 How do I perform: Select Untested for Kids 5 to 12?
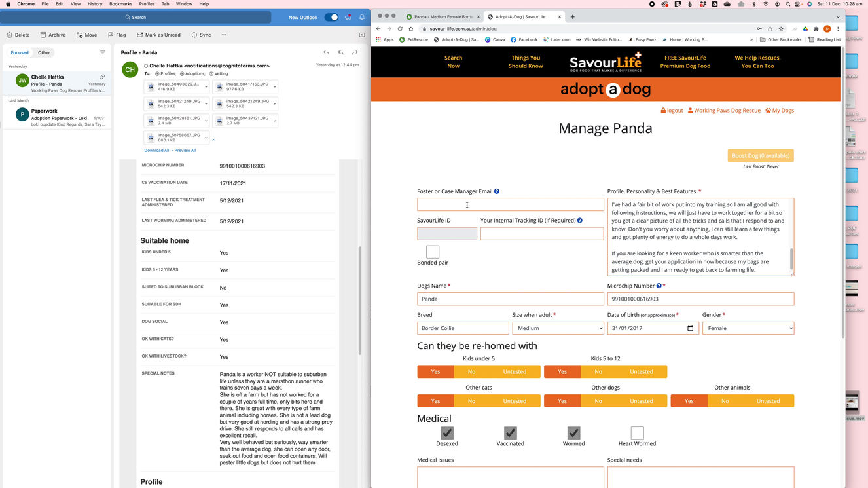(x=642, y=371)
